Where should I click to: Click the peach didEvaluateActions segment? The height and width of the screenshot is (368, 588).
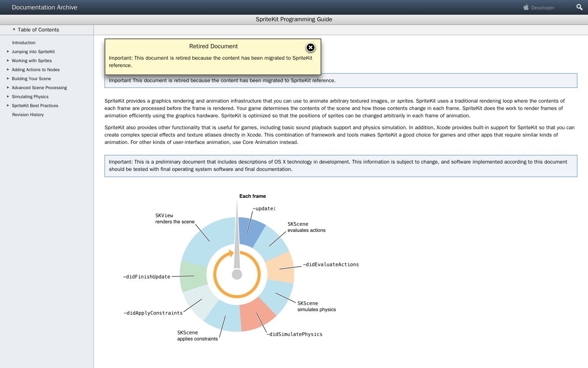click(281, 267)
